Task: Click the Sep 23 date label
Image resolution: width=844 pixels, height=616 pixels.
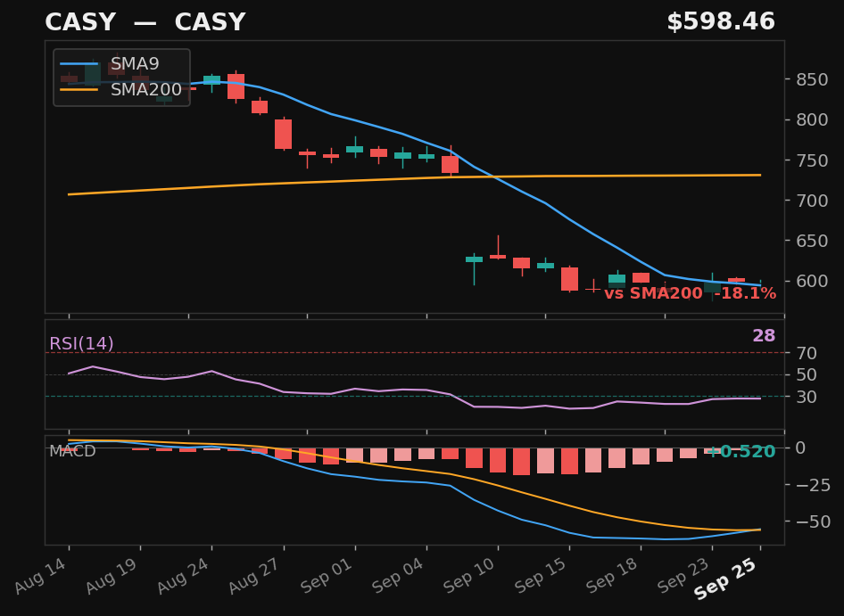Action: pyautogui.click(x=684, y=576)
